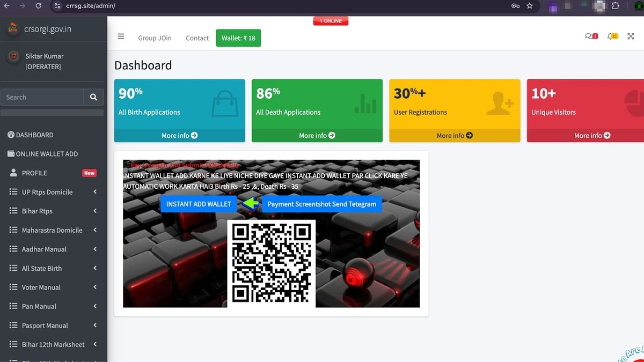View site information icon beside the URL
Viewport: 644px width, 362px height.
57,6
